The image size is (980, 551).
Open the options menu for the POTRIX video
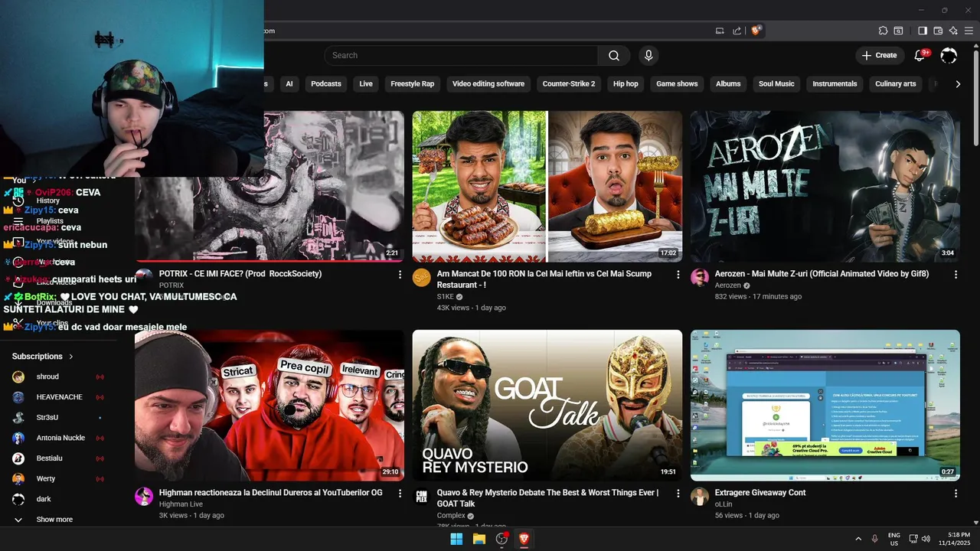[x=400, y=274]
